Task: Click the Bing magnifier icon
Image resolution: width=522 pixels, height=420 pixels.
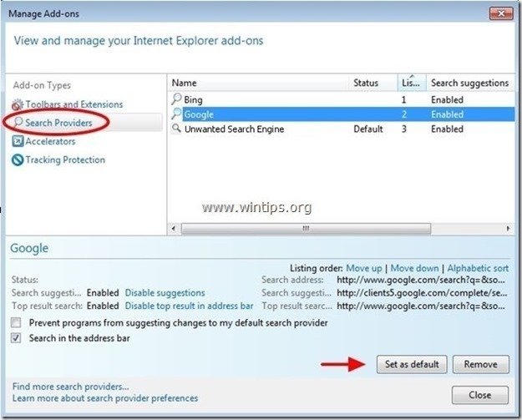Action: [x=176, y=99]
